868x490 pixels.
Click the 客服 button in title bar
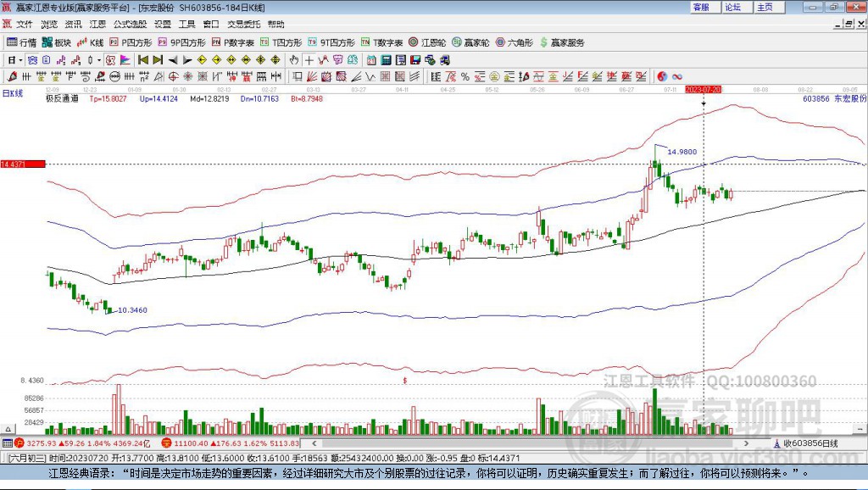(x=704, y=7)
